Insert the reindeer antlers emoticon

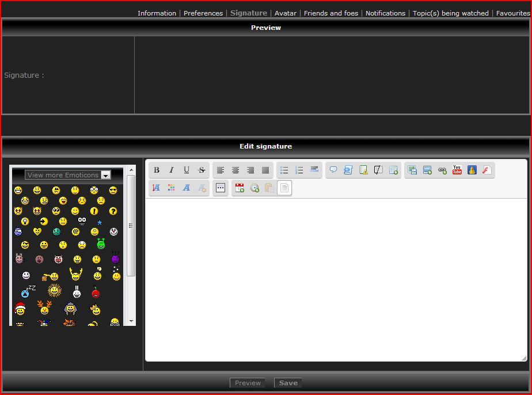44,307
